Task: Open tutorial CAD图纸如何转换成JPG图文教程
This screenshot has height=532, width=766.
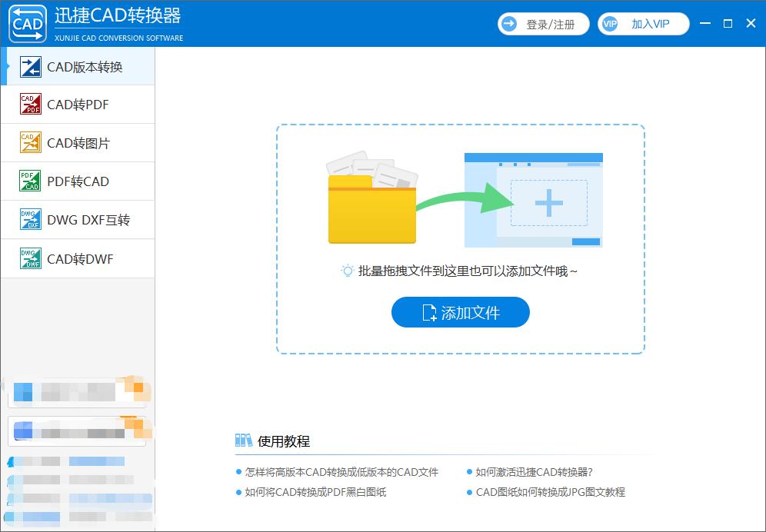Action: (x=549, y=492)
